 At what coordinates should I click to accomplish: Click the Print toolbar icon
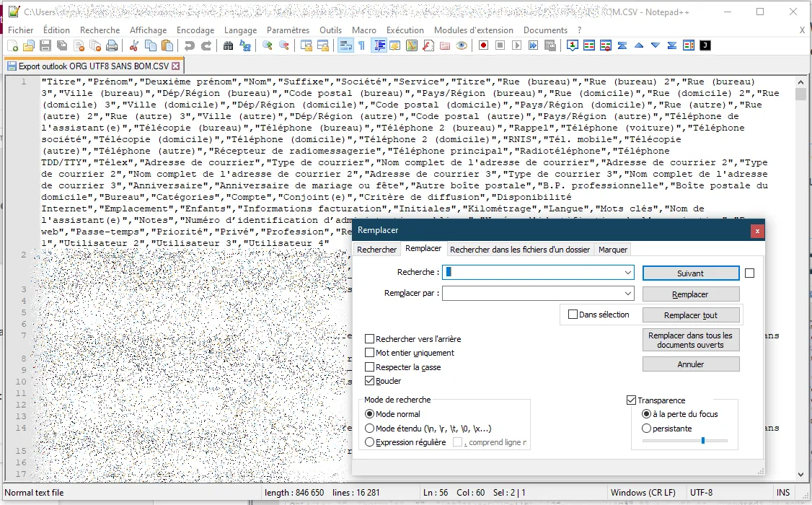[111, 45]
